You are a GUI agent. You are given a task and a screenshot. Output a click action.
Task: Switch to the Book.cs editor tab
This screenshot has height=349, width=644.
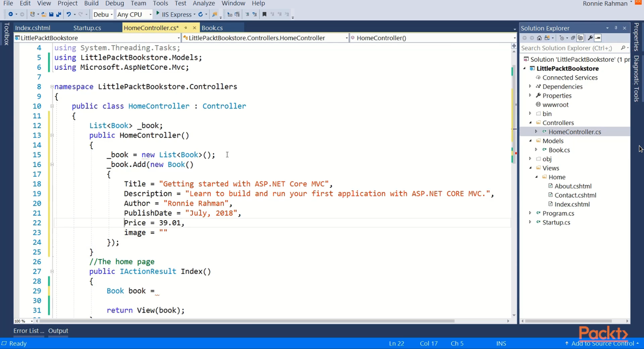pyautogui.click(x=213, y=28)
